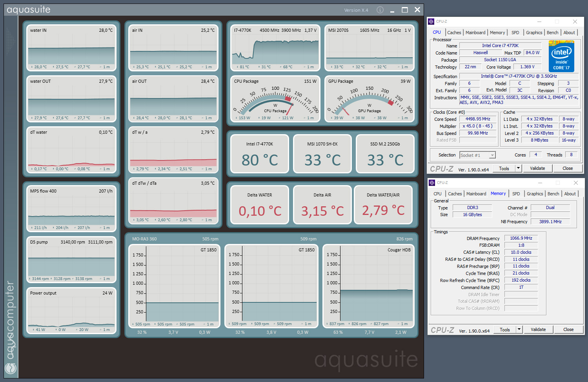Click the Cougar HDB fan speed chart

click(x=368, y=286)
